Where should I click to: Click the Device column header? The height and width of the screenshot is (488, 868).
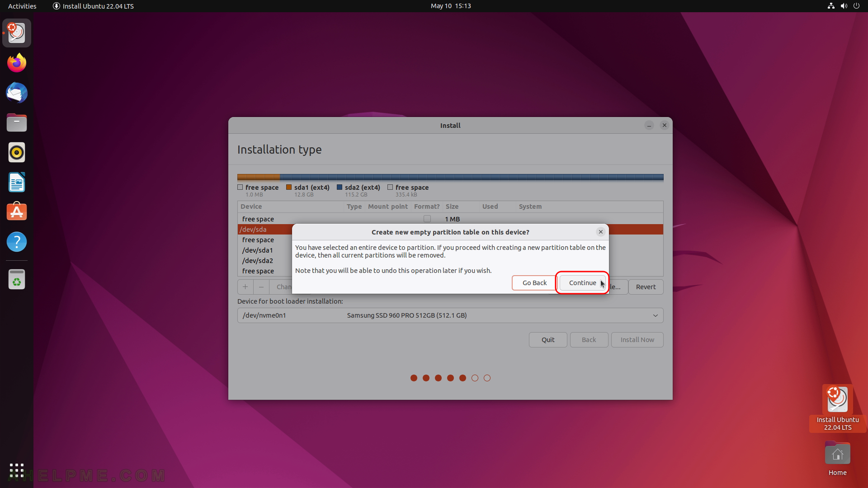coord(290,206)
